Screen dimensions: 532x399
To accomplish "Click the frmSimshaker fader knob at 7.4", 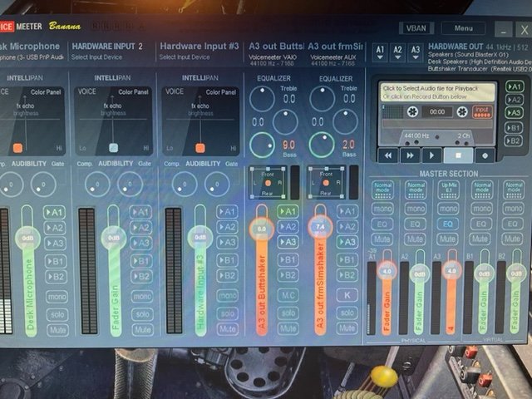I will click(x=320, y=227).
